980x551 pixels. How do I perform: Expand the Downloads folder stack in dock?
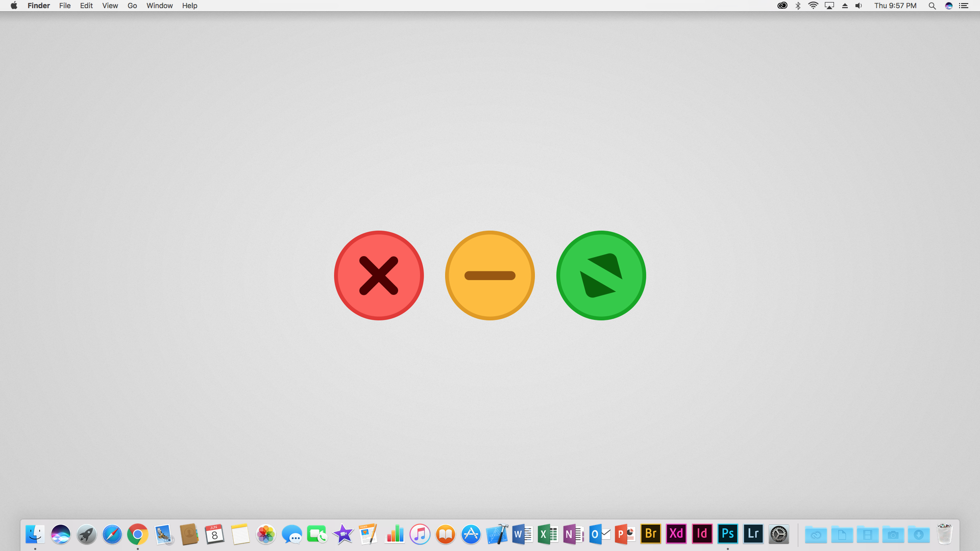(918, 535)
